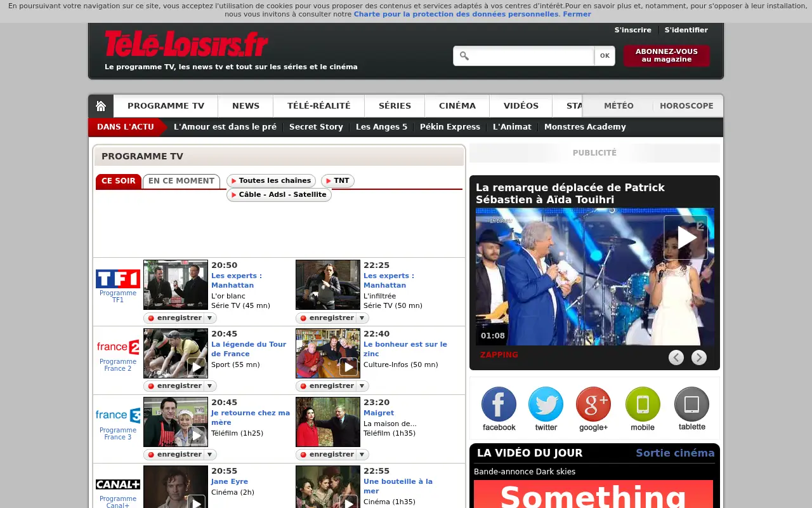This screenshot has height=508, width=812.
Task: Open enregistrer dropdown arrow for Le bonheur est sur le zinc
Action: pyautogui.click(x=362, y=385)
